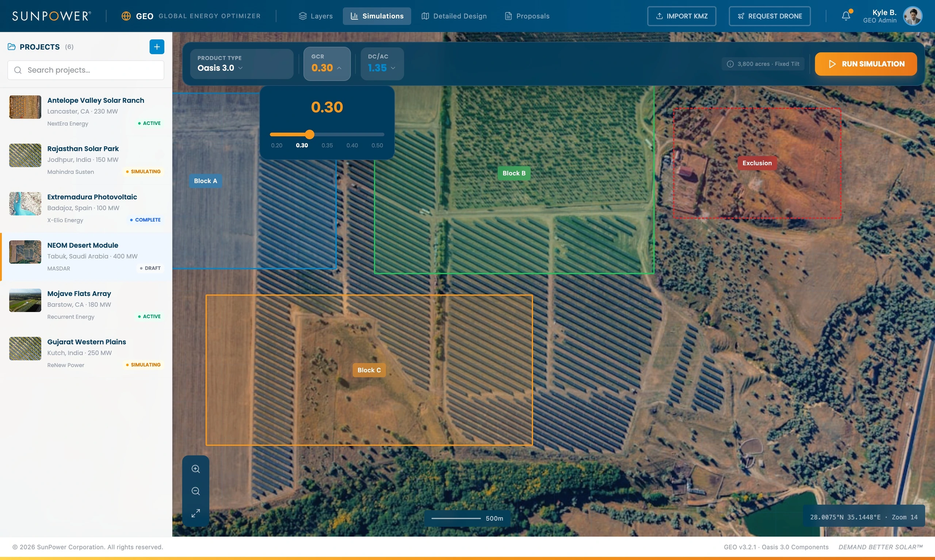Click Extremadura Photovoltaic thumbnail
The height and width of the screenshot is (560, 935).
[25, 204]
